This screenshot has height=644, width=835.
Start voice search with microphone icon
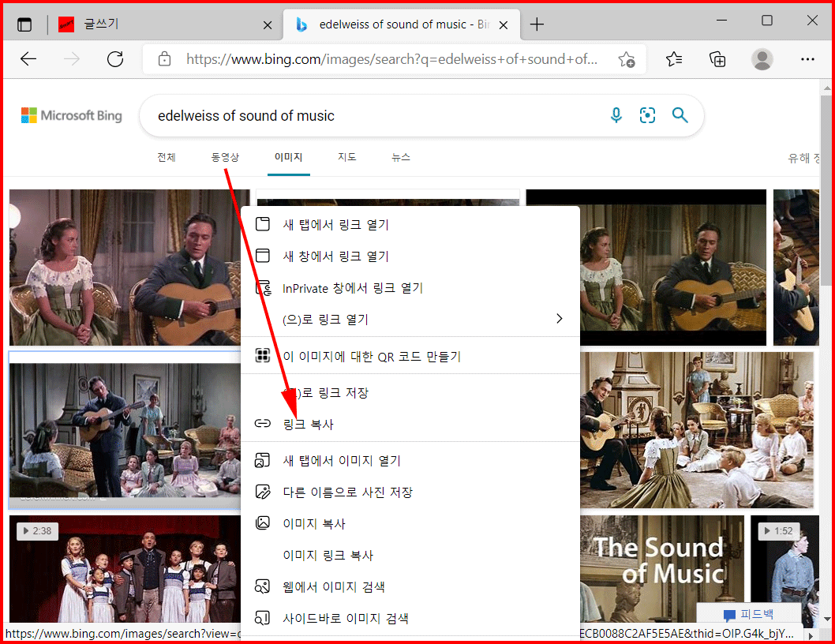point(616,115)
